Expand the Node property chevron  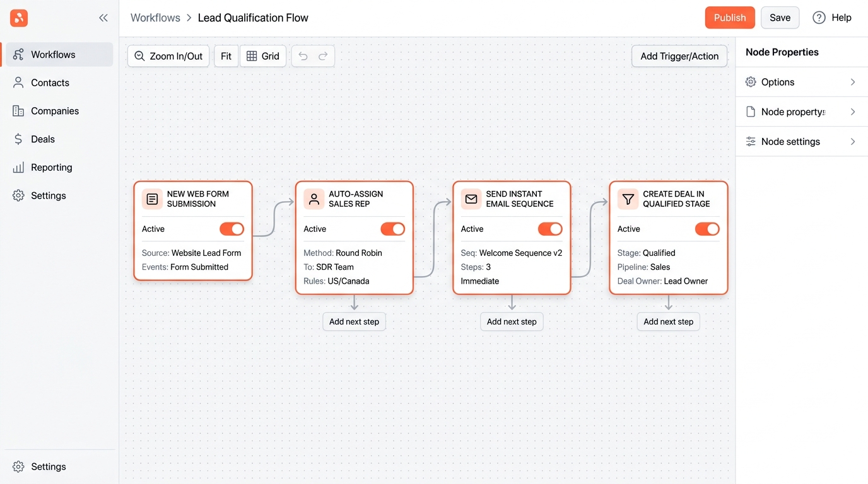(x=853, y=112)
